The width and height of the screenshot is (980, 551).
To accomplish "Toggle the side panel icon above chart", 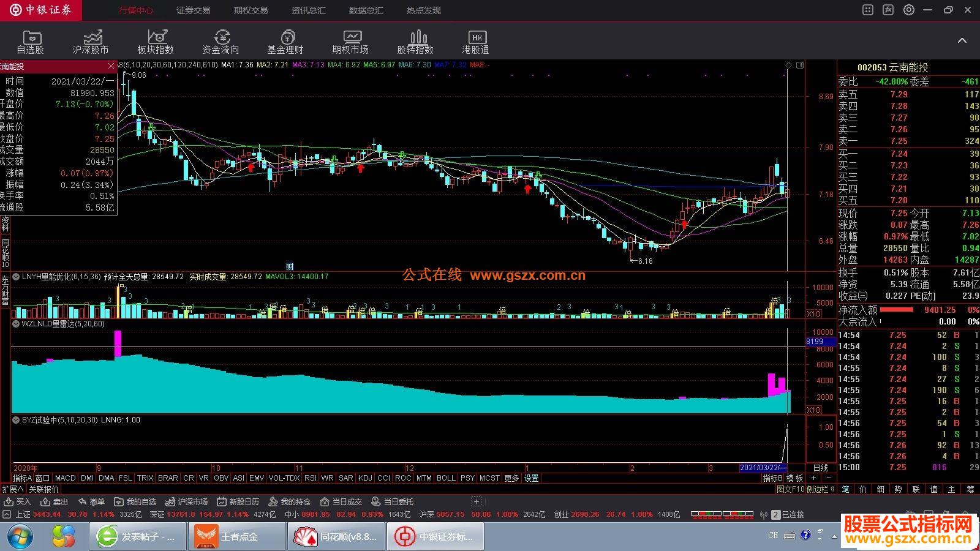I will coord(799,65).
